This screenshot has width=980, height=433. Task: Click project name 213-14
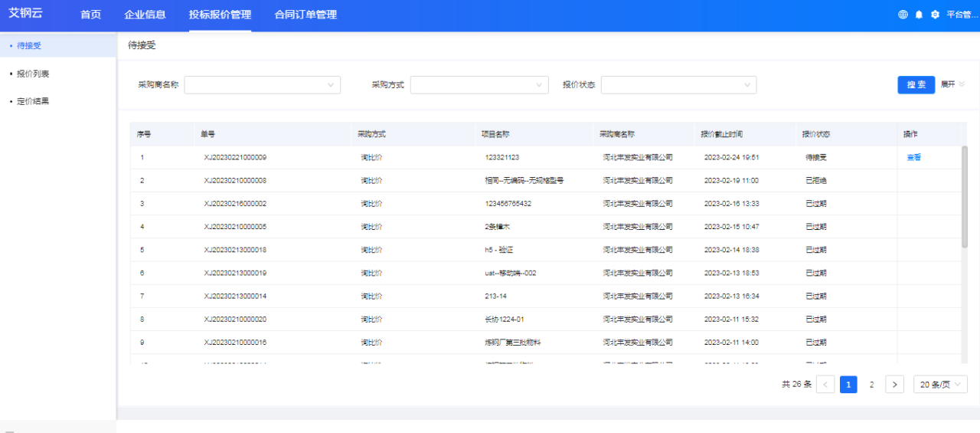point(496,296)
